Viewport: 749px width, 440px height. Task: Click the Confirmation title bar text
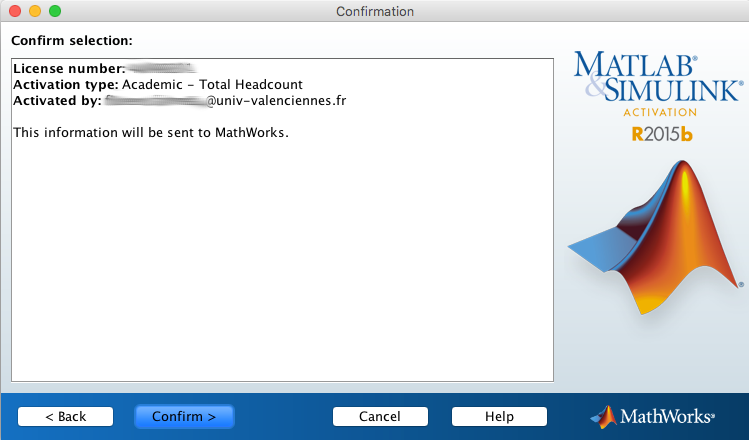coord(374,11)
